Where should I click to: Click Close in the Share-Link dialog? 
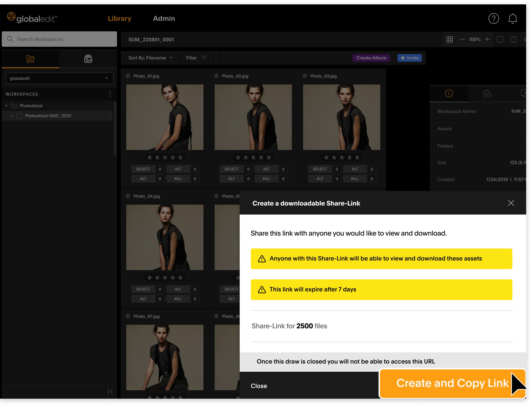(x=259, y=386)
